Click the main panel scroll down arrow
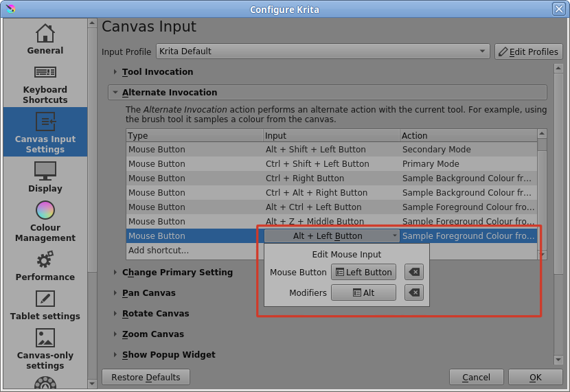 tap(558, 360)
